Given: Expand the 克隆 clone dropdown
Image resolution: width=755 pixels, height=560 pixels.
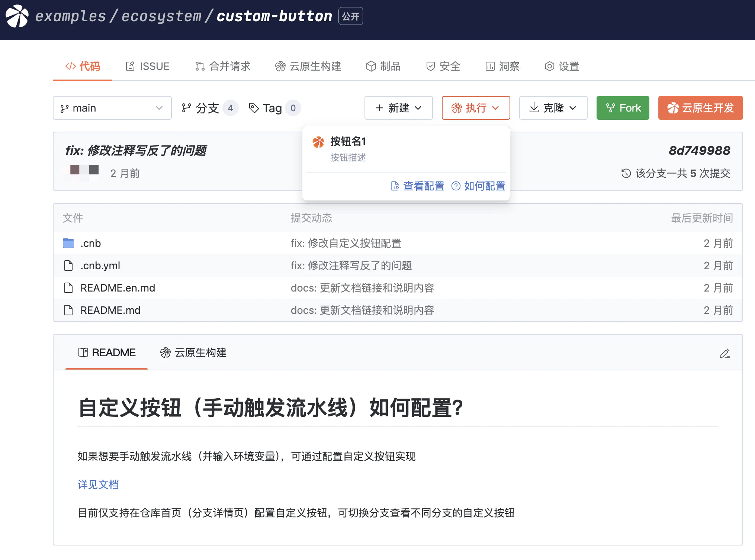Looking at the screenshot, I should [553, 108].
